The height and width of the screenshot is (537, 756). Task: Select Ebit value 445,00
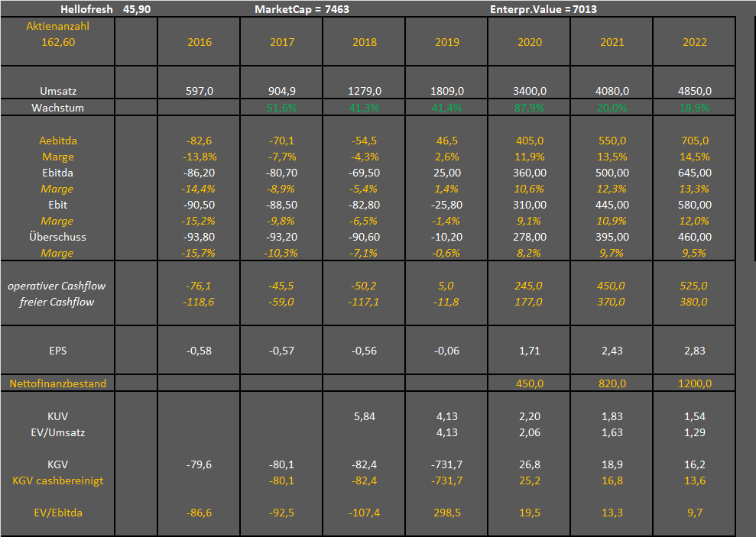(612, 205)
